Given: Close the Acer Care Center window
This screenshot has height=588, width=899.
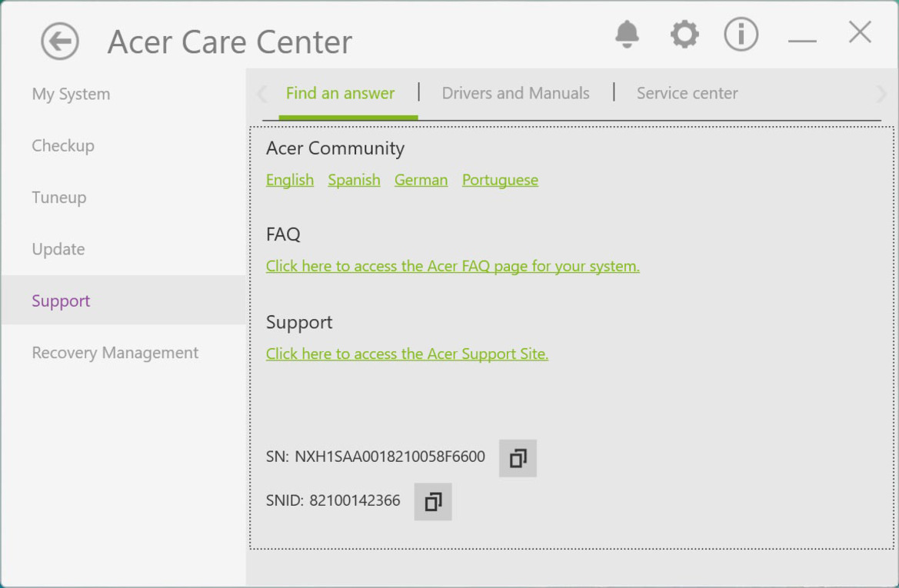Looking at the screenshot, I should (x=860, y=32).
